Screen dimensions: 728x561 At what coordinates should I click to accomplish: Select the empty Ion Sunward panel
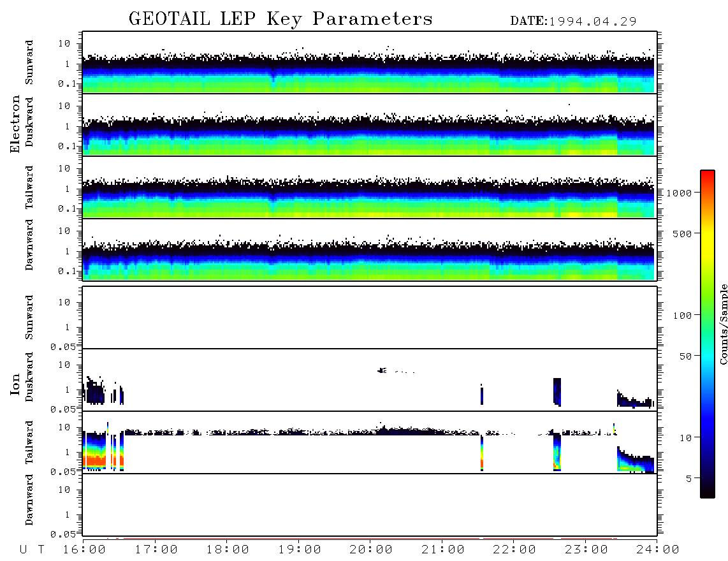pyautogui.click(x=369, y=317)
